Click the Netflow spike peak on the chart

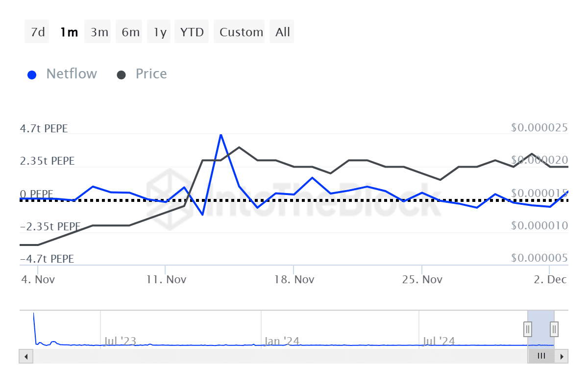tap(221, 134)
